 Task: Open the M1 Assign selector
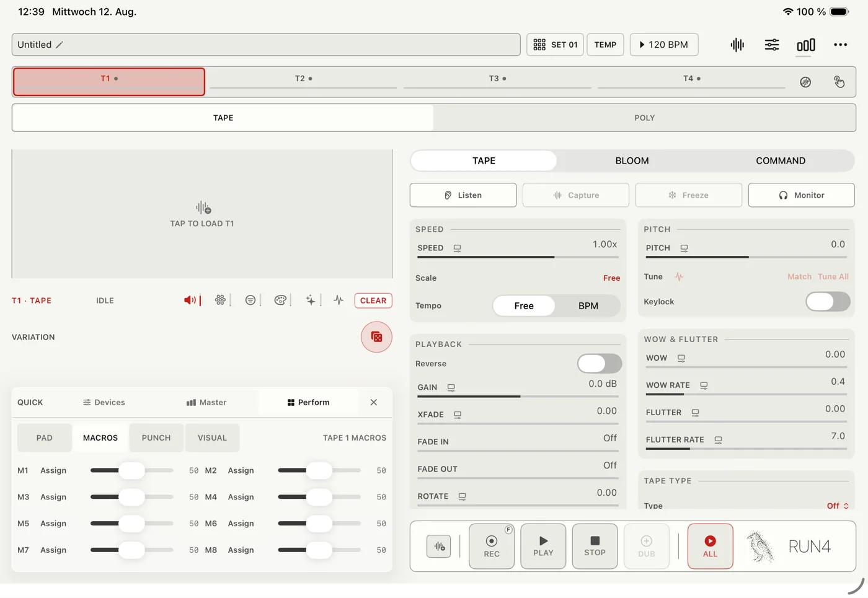[53, 470]
